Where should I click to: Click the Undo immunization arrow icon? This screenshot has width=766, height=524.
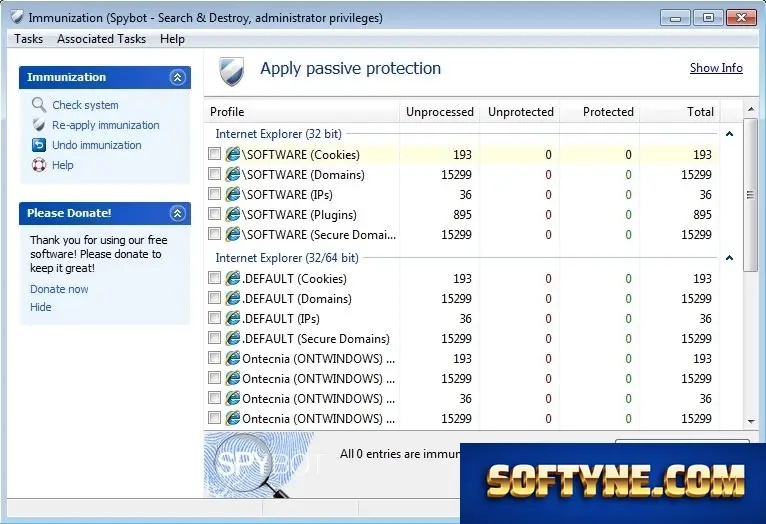[x=39, y=145]
